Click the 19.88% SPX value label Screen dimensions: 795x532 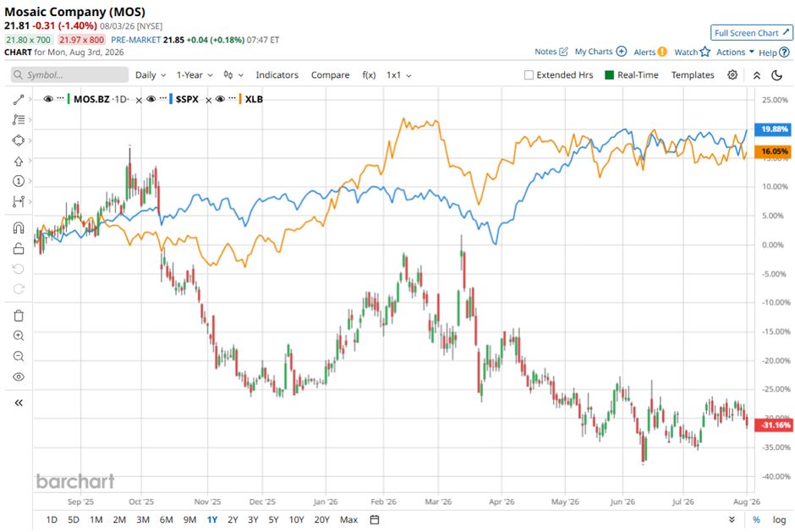click(774, 129)
